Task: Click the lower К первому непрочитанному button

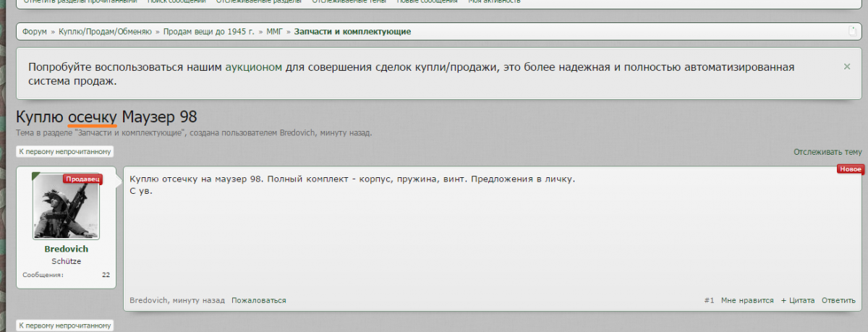Action: click(x=65, y=325)
